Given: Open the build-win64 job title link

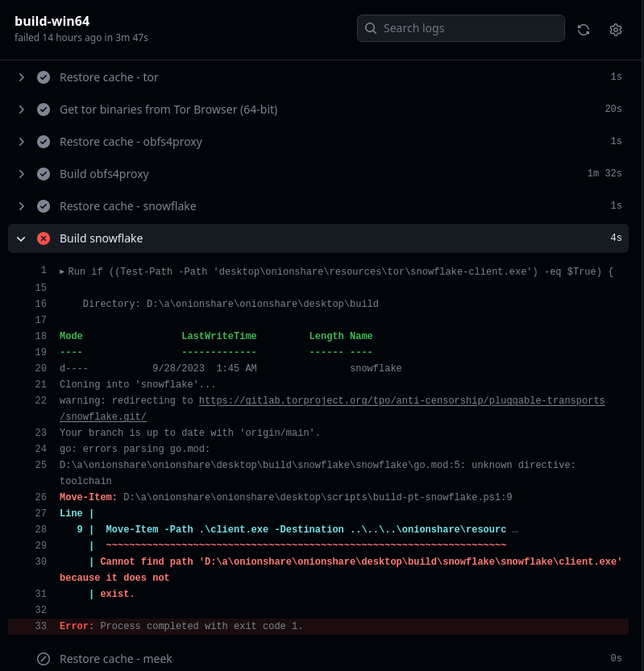Looking at the screenshot, I should (52, 21).
